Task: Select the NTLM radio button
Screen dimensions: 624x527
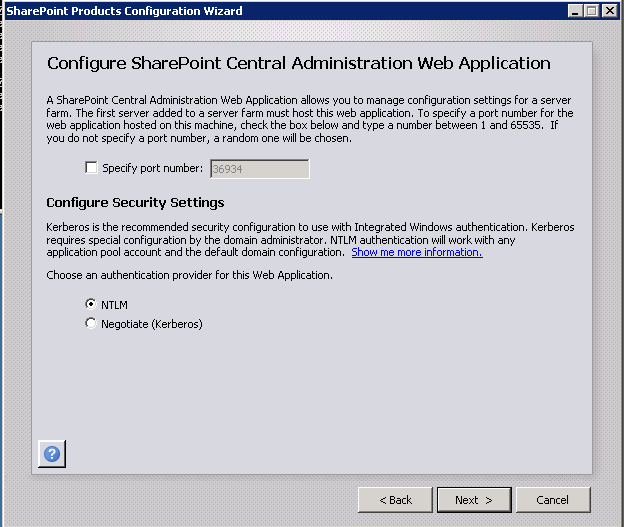Action: [x=91, y=304]
